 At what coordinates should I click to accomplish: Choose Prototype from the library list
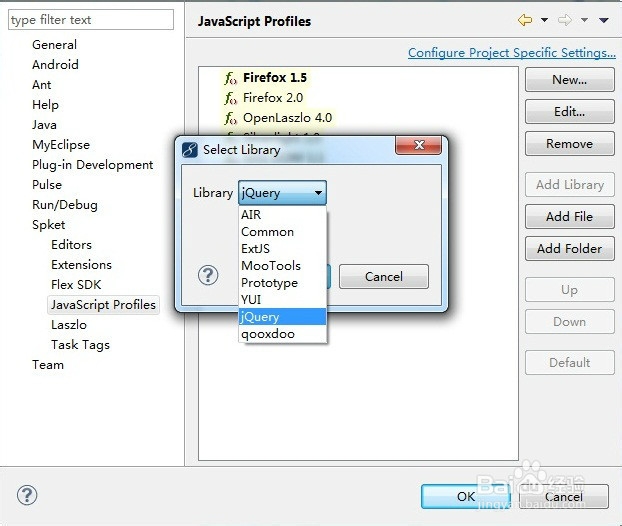coord(282,283)
